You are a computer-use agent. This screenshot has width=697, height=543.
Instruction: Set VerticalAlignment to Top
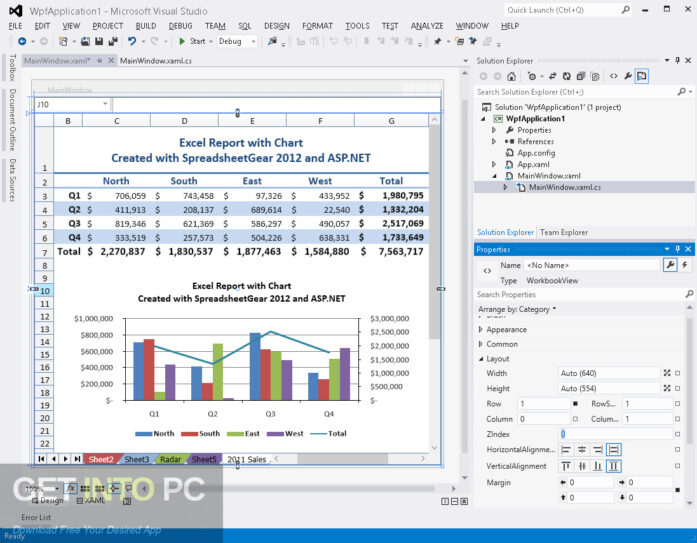pyautogui.click(x=566, y=466)
